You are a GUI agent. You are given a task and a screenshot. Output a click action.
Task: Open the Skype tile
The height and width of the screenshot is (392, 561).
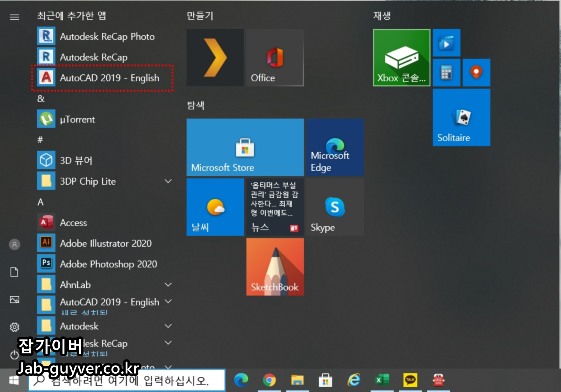point(335,207)
